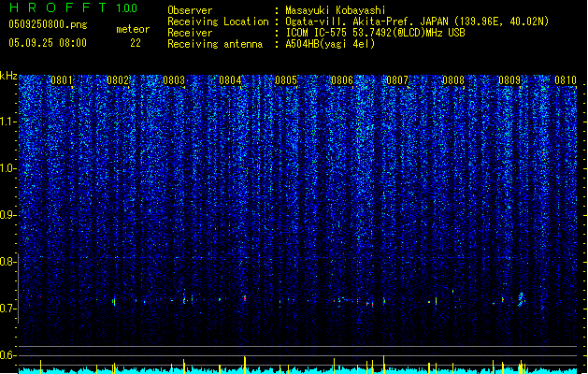Click the 0.8 kHz frequency tick label

(8, 262)
